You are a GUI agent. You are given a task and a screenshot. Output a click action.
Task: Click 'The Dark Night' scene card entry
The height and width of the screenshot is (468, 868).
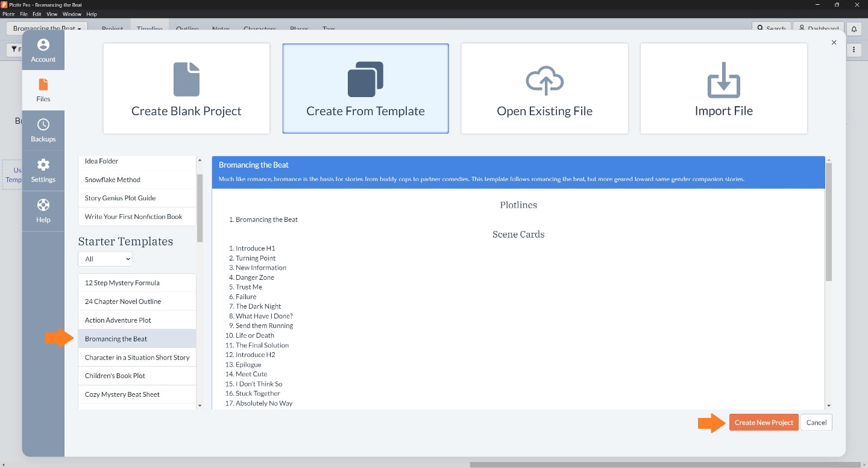(258, 306)
